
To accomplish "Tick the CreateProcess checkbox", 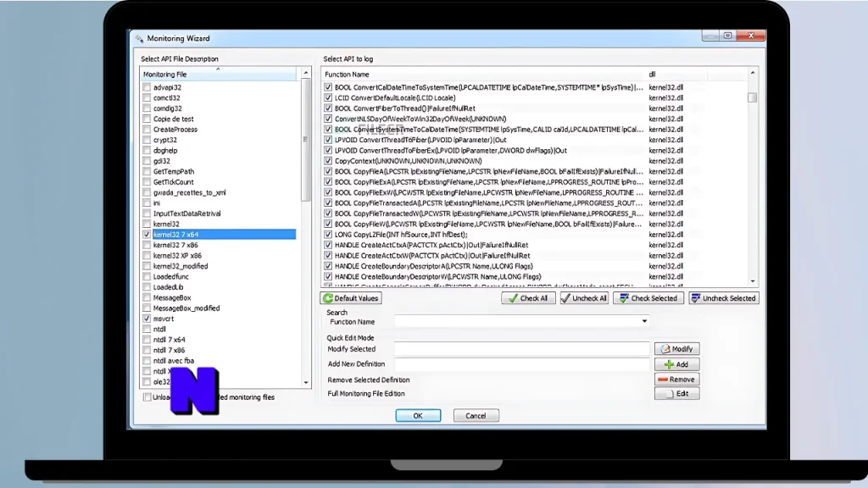I will [x=147, y=130].
